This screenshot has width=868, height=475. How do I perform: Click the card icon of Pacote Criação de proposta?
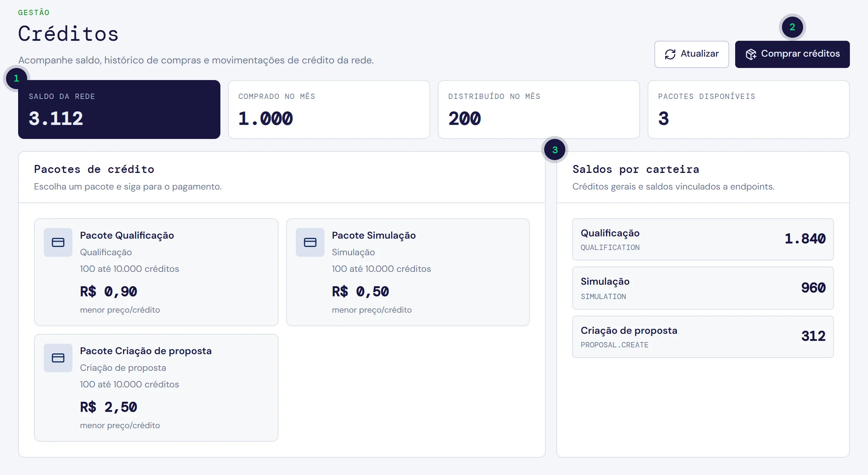[x=58, y=358]
